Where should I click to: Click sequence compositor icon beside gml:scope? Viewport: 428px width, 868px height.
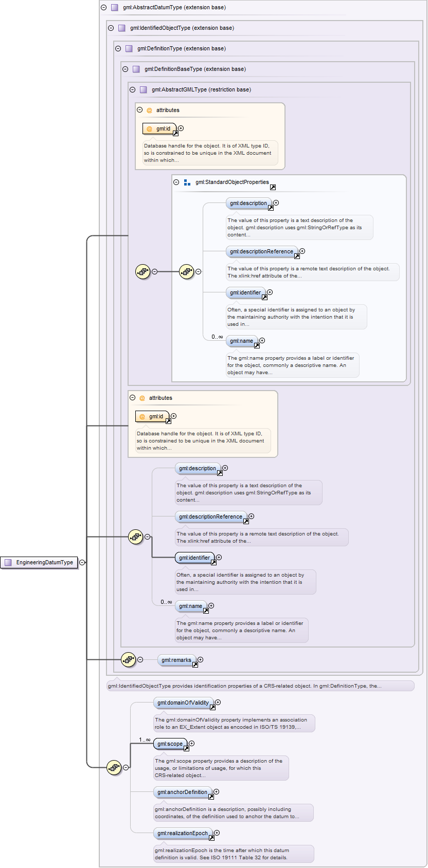click(114, 767)
